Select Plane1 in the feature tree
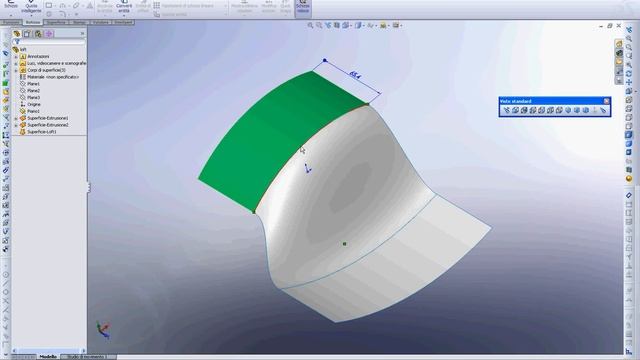Screen dimensions: 640x360 [x=33, y=84]
